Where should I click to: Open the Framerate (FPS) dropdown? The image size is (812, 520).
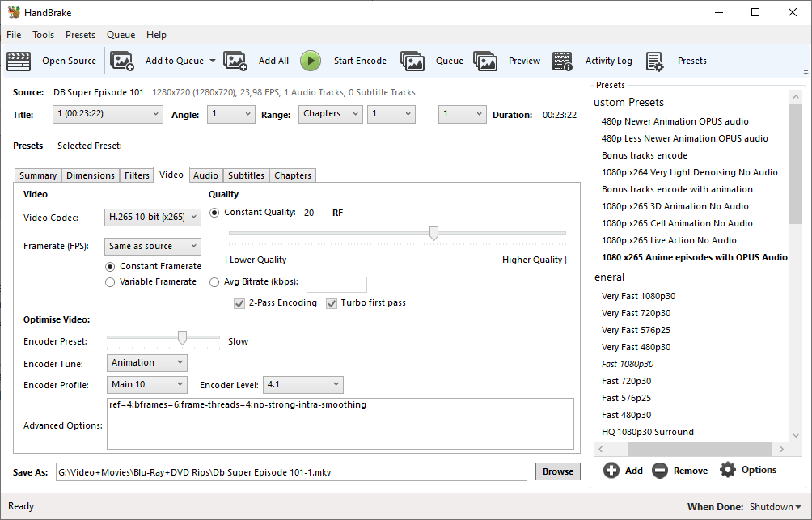click(153, 247)
